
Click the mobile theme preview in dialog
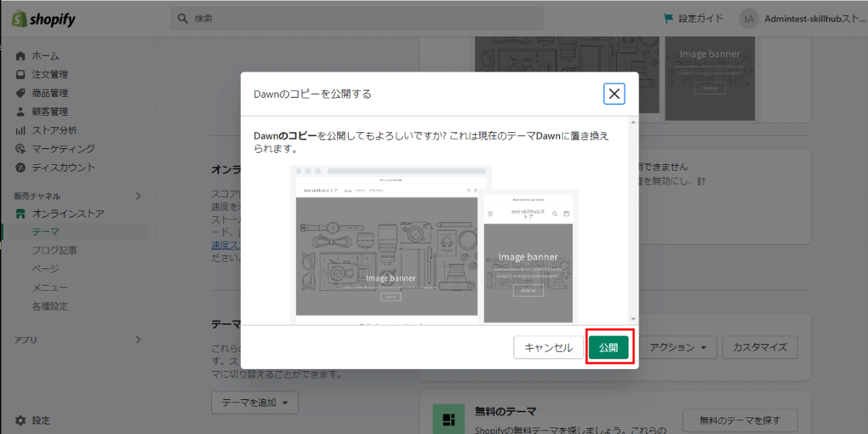pyautogui.click(x=529, y=257)
